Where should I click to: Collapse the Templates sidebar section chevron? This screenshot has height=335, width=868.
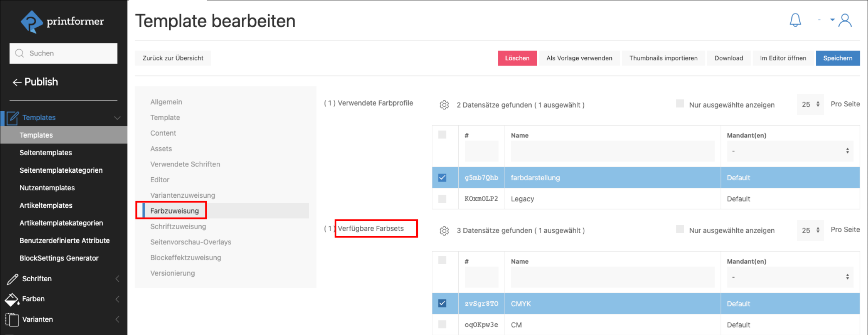click(x=117, y=118)
